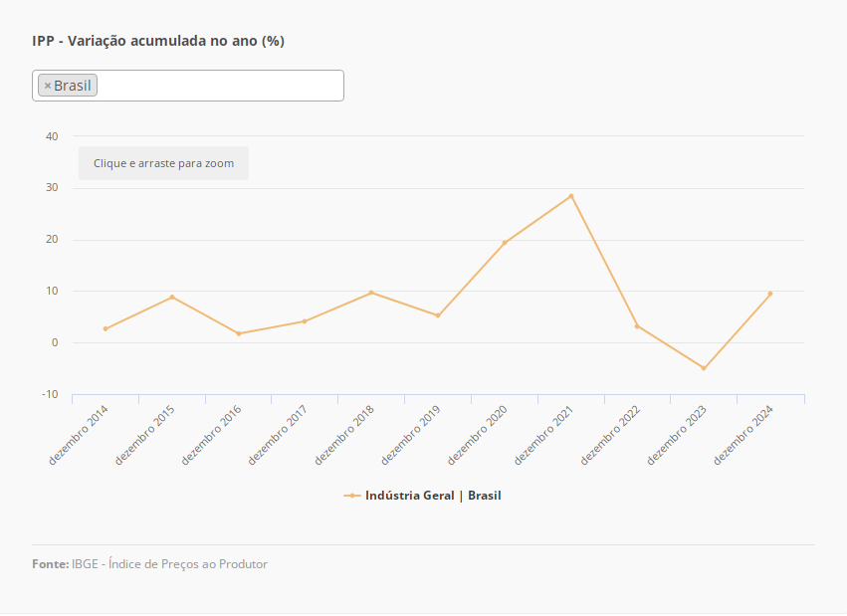Select the dezembro 2024 data point
This screenshot has width=847, height=616.
[770, 294]
